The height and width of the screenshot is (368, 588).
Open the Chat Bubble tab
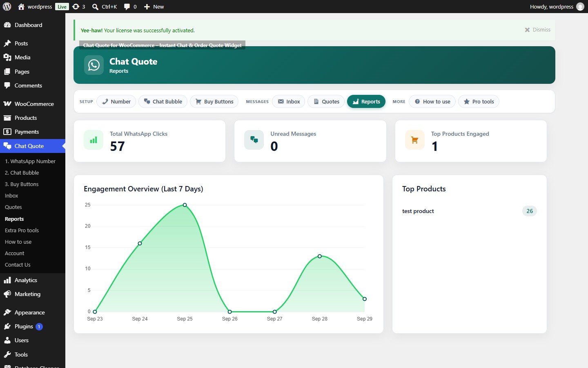(x=163, y=101)
